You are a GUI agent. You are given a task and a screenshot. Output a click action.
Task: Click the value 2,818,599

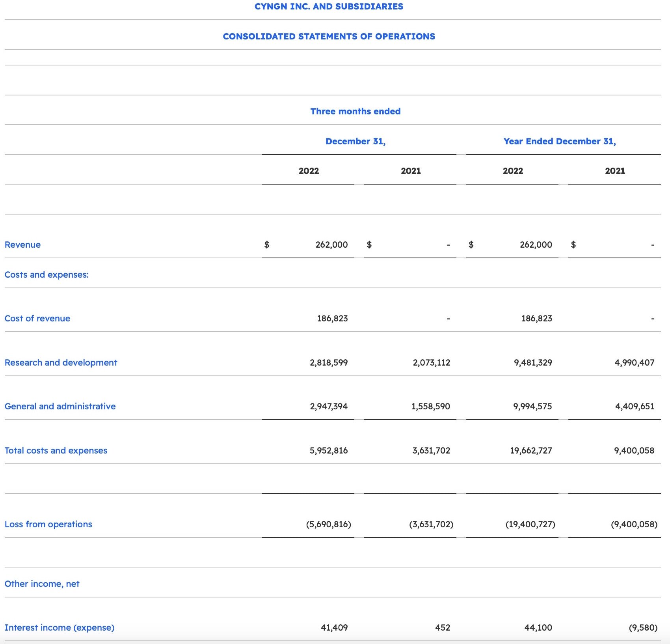[329, 362]
